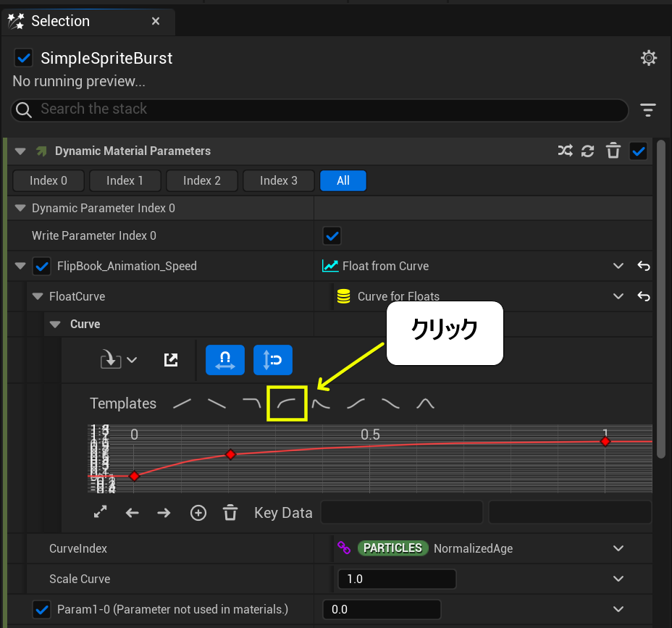Collapse Dynamic Parameter Index 0 group
672x628 pixels.
tap(20, 208)
